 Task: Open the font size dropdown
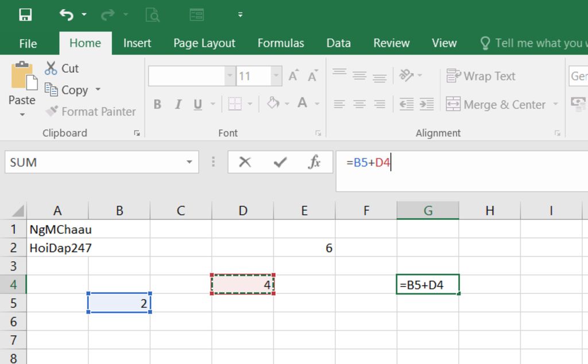pyautogui.click(x=276, y=76)
